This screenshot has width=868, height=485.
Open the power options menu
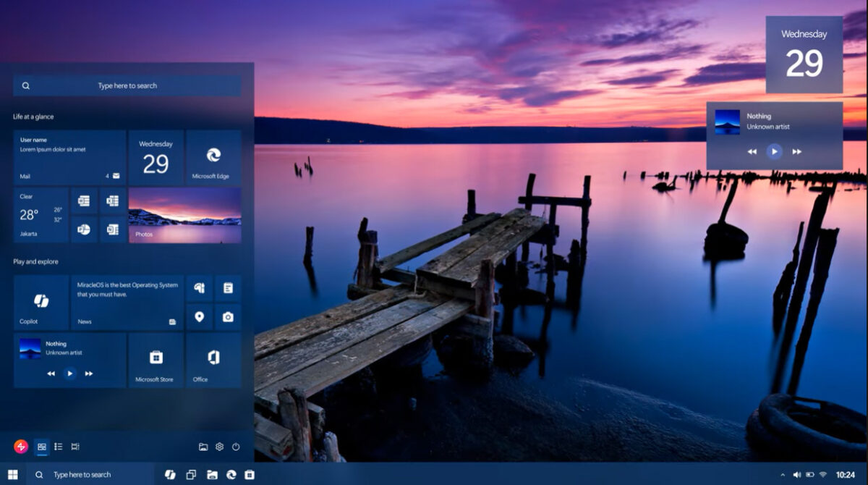(x=235, y=447)
